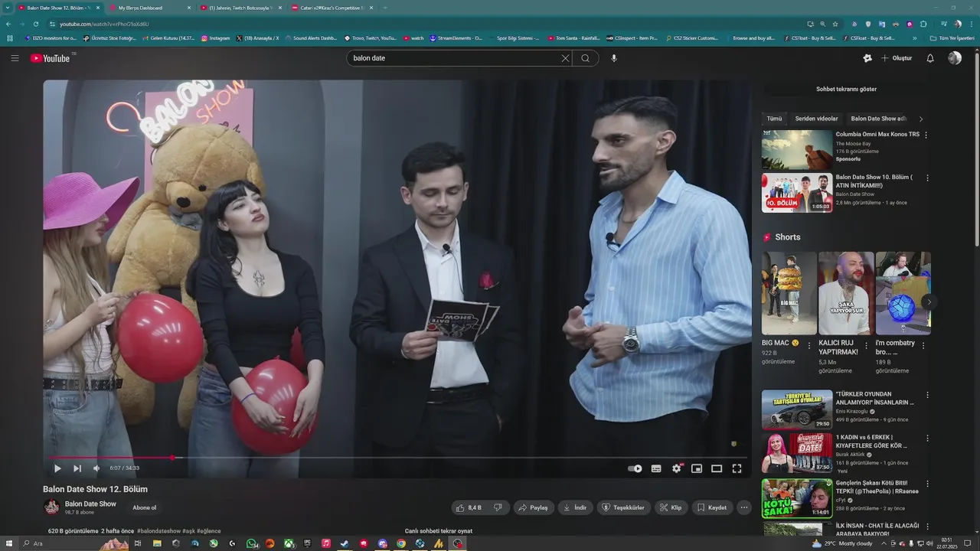Open the Windows Start menu
The image size is (980, 551).
(9, 543)
